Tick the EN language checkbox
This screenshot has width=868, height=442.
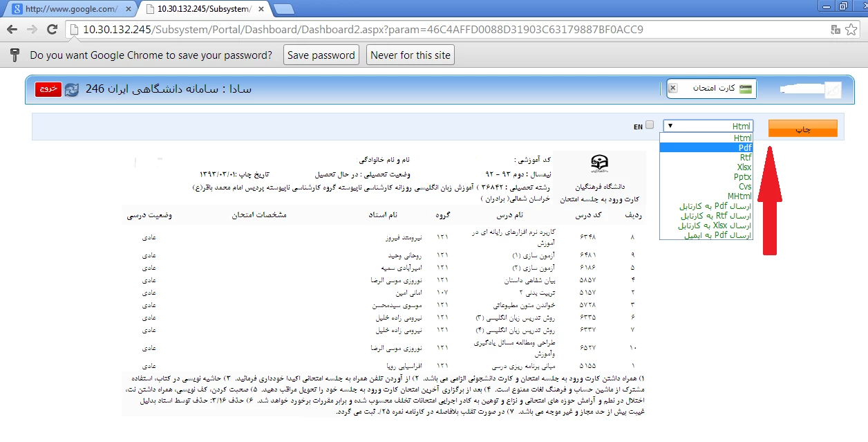[x=649, y=125]
